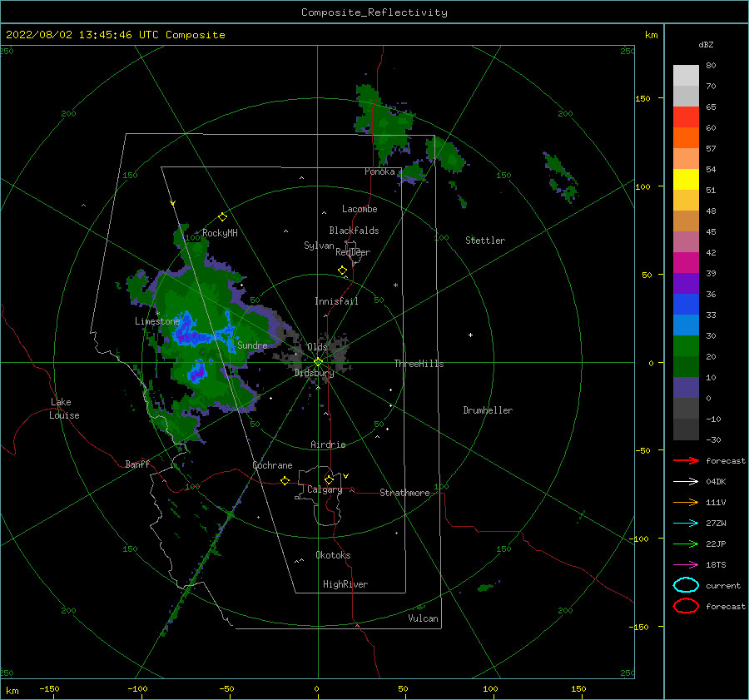Click the Cochrane label

272,465
